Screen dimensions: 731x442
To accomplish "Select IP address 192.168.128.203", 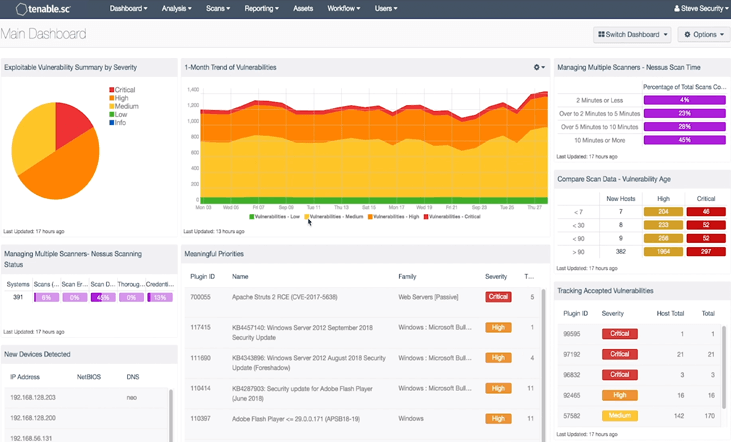I will click(x=33, y=398).
